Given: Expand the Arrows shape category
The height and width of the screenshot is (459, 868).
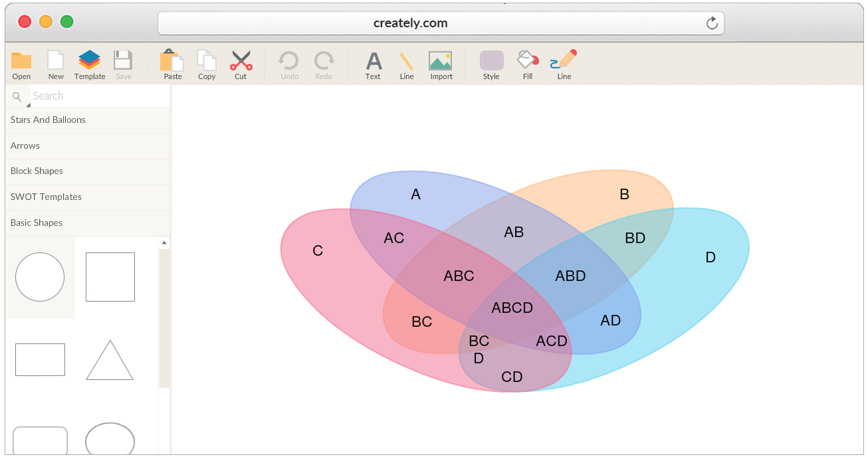Looking at the screenshot, I should tap(88, 146).
